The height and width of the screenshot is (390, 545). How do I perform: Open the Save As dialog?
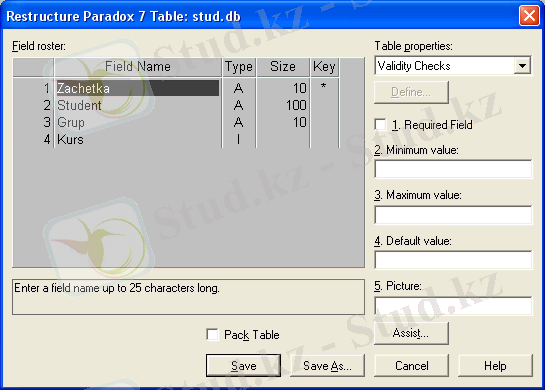coord(327,365)
